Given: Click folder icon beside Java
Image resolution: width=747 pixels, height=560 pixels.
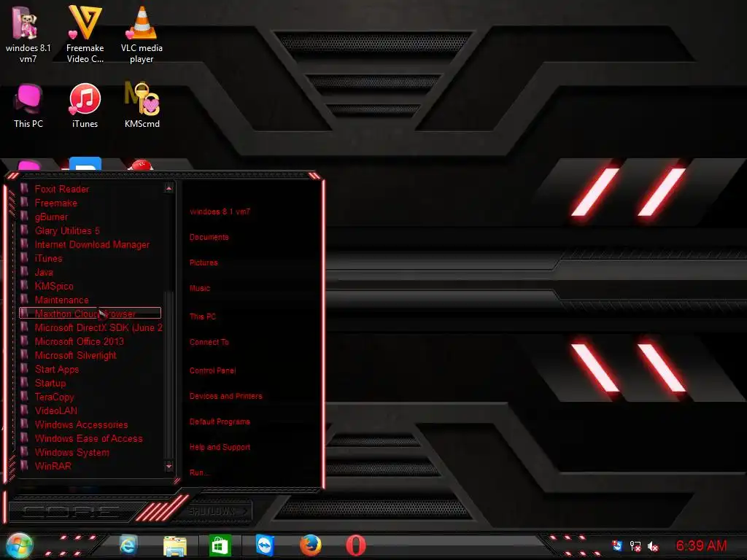Looking at the screenshot, I should click(x=24, y=271).
